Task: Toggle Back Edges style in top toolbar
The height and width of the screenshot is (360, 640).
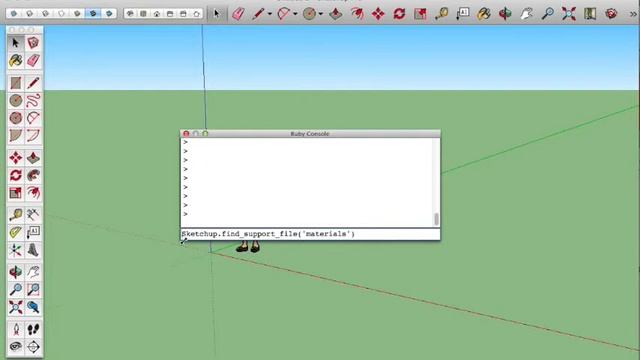Action: pos(29,13)
